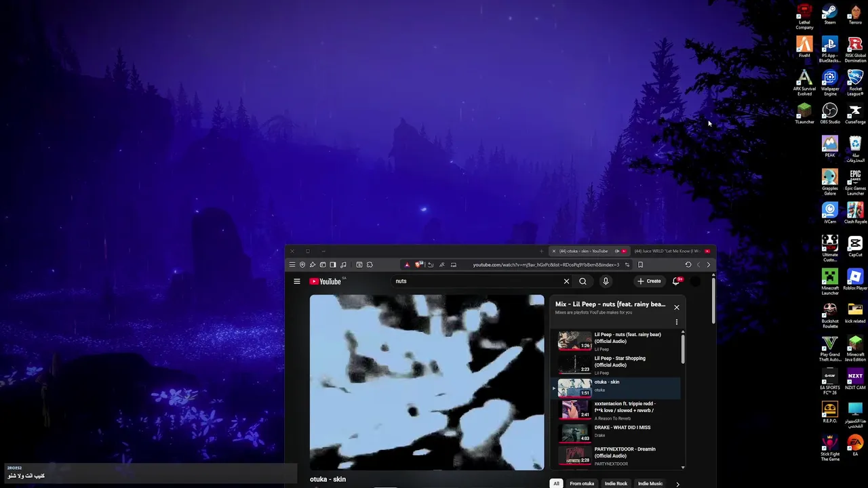Click the YouTube video player
Image resolution: width=868 pixels, height=488 pixels.
pos(427,382)
